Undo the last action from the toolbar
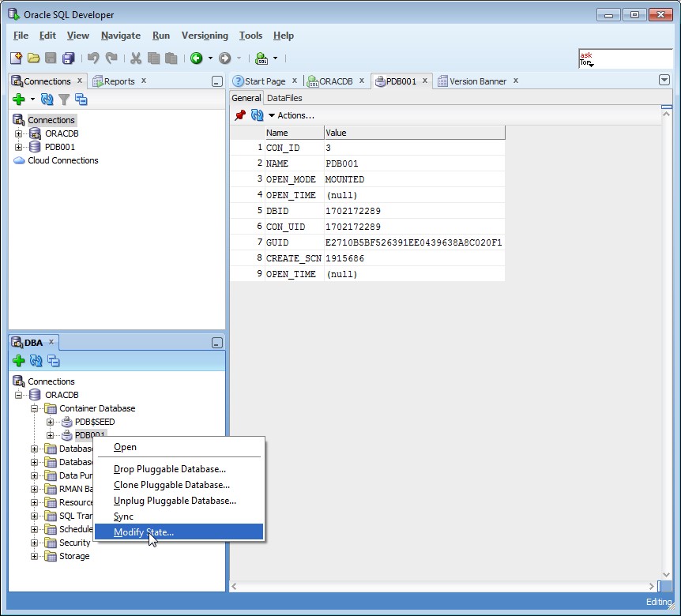The height and width of the screenshot is (616, 681). [x=92, y=56]
